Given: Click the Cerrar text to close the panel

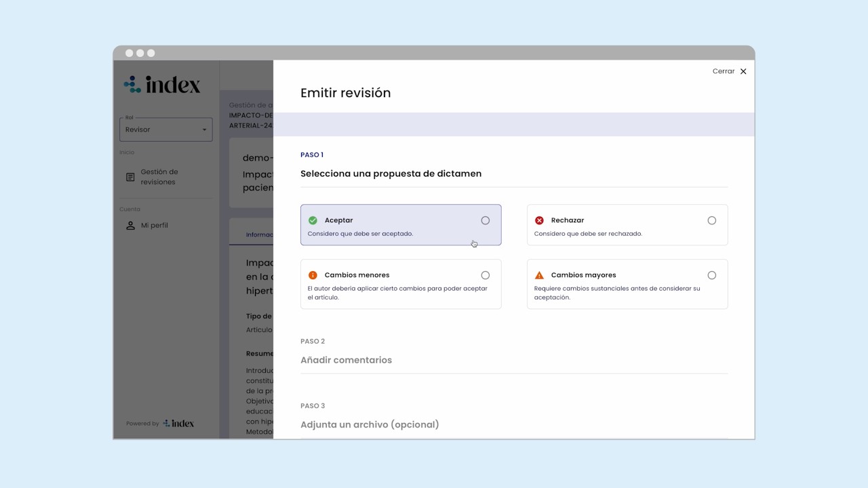Looking at the screenshot, I should [x=724, y=71].
